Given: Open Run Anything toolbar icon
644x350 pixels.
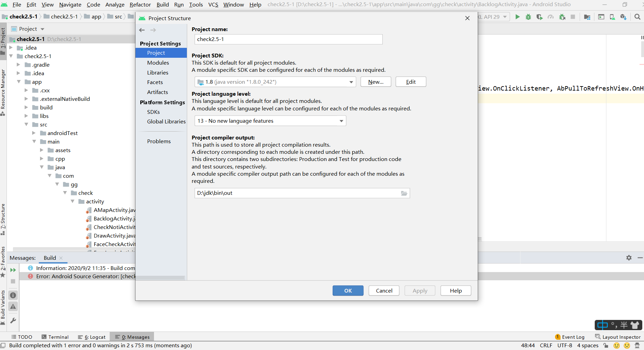Looking at the screenshot, I should tap(601, 17).
